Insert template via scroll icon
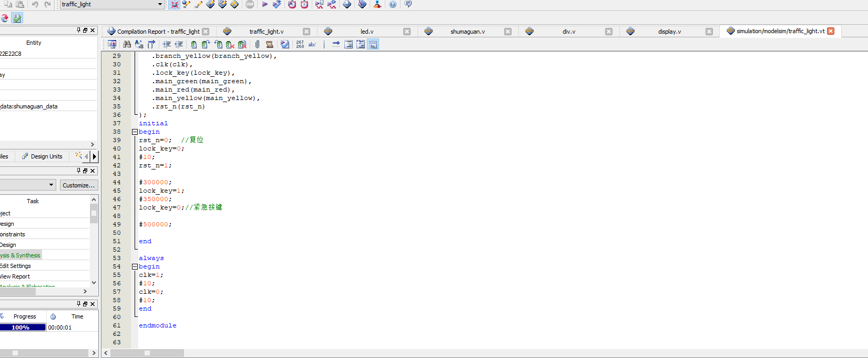Viewport: 868px width, 358px height. coord(269,44)
